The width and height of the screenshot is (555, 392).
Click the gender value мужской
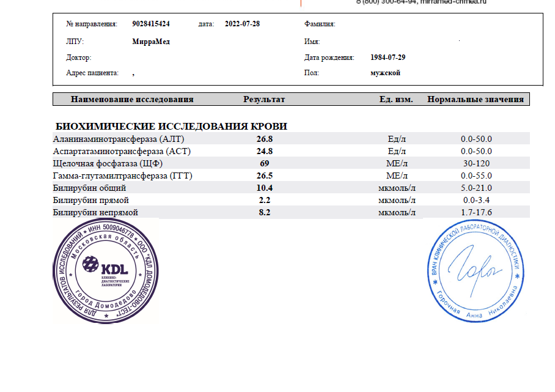(385, 73)
